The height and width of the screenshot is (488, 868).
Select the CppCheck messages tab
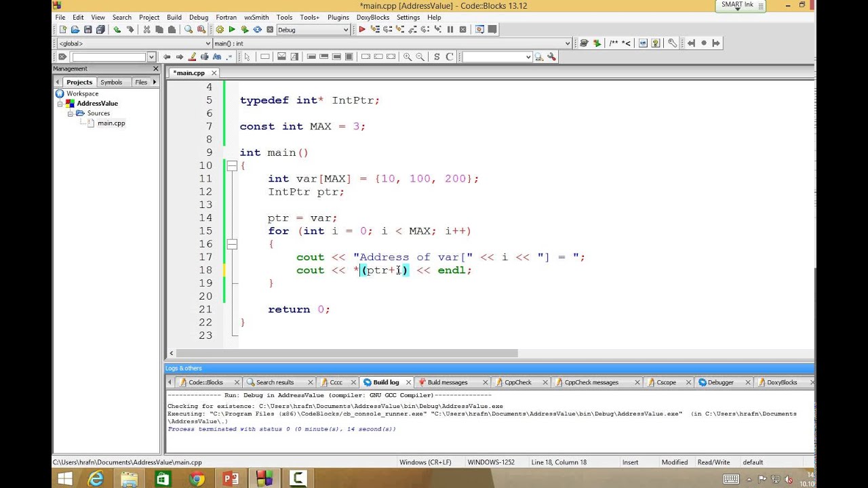tap(591, 382)
